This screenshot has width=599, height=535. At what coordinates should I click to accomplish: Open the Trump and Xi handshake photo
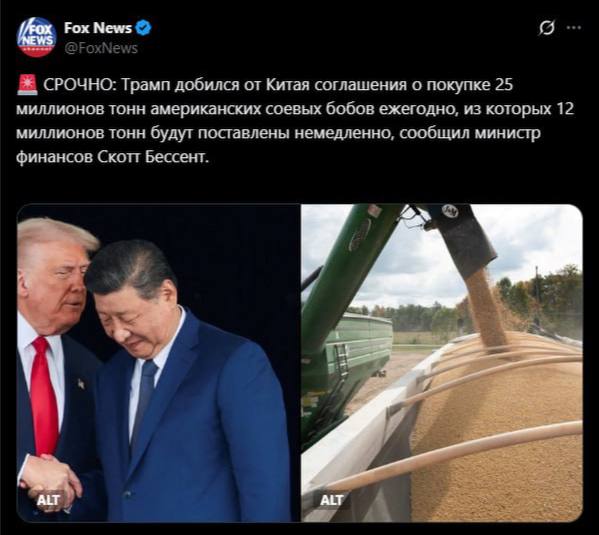point(158,363)
